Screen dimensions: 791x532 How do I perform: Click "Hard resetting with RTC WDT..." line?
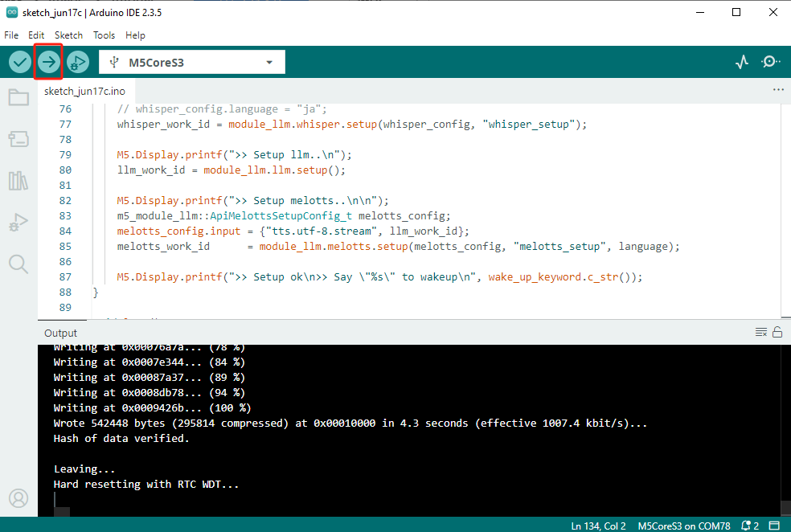point(145,484)
